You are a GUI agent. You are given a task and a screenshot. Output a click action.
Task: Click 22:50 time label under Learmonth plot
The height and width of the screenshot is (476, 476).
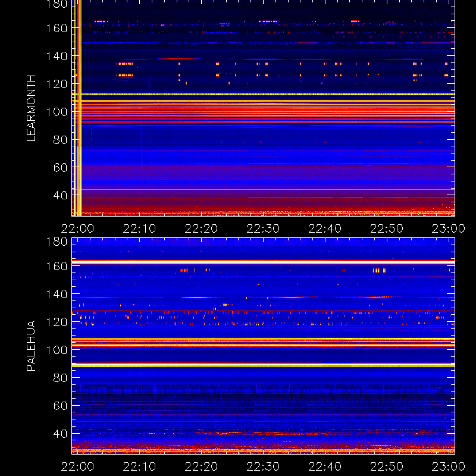(x=387, y=228)
